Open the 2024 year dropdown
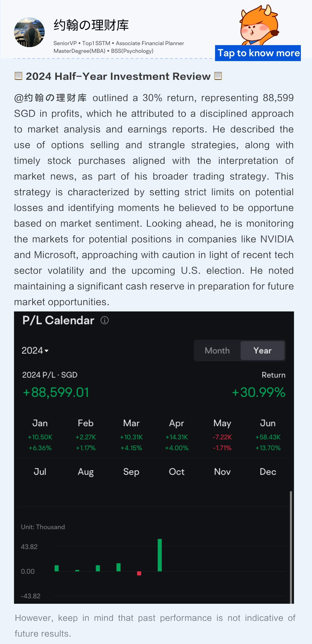Image resolution: width=312 pixels, height=644 pixels. coord(35,351)
